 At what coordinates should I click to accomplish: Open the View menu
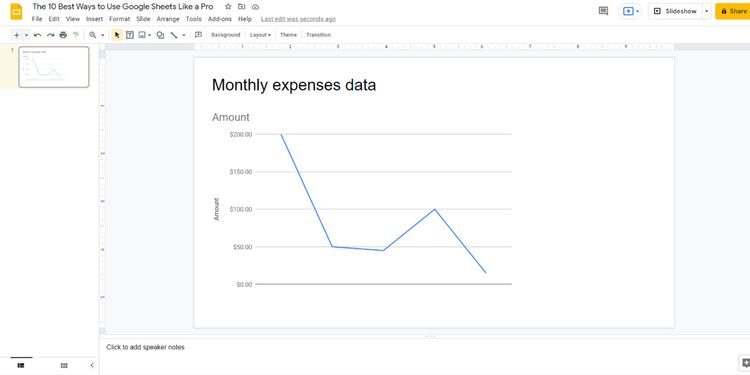(73, 19)
